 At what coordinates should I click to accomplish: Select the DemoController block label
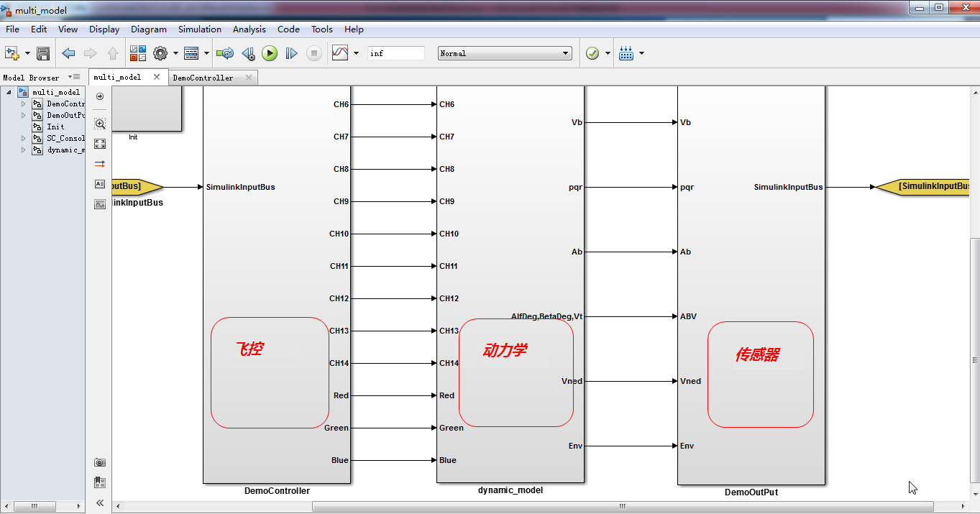[x=277, y=491]
